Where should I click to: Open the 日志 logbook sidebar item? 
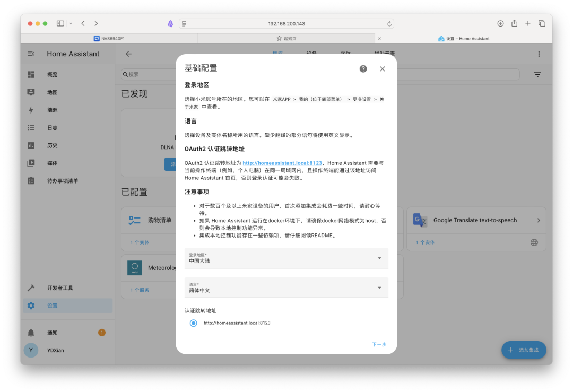52,128
